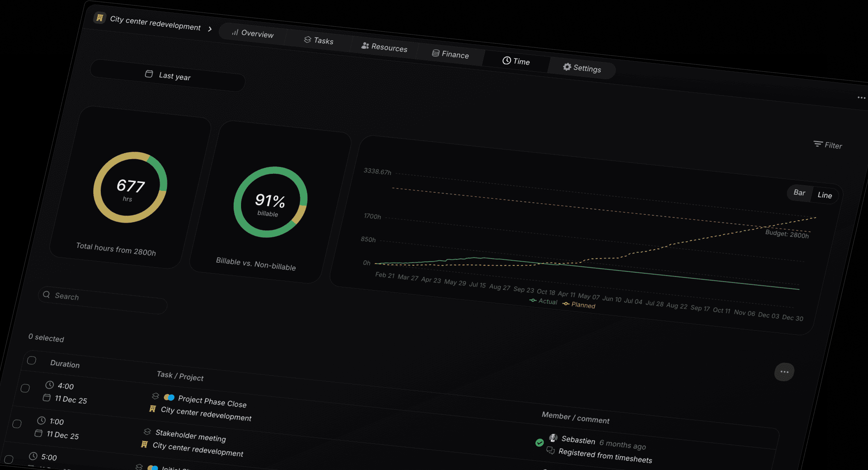
Task: Click the filter lines icon next to Filter
Action: (x=817, y=144)
